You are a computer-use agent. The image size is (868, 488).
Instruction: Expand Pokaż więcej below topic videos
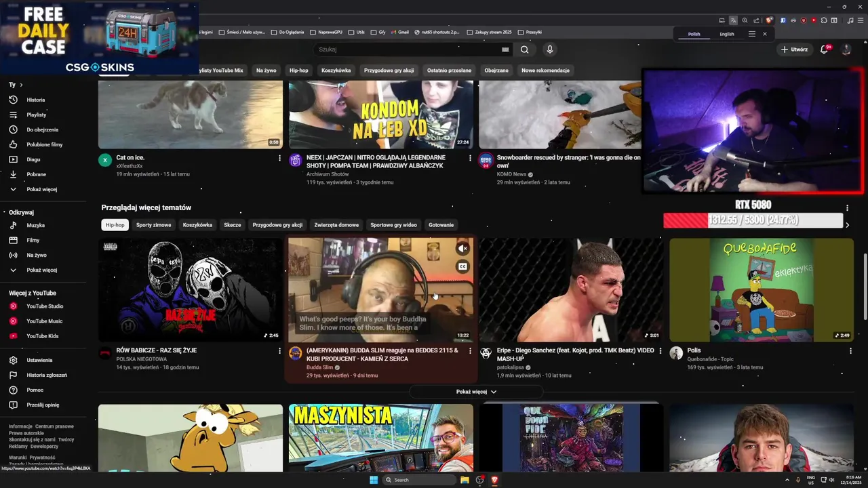coord(476,392)
